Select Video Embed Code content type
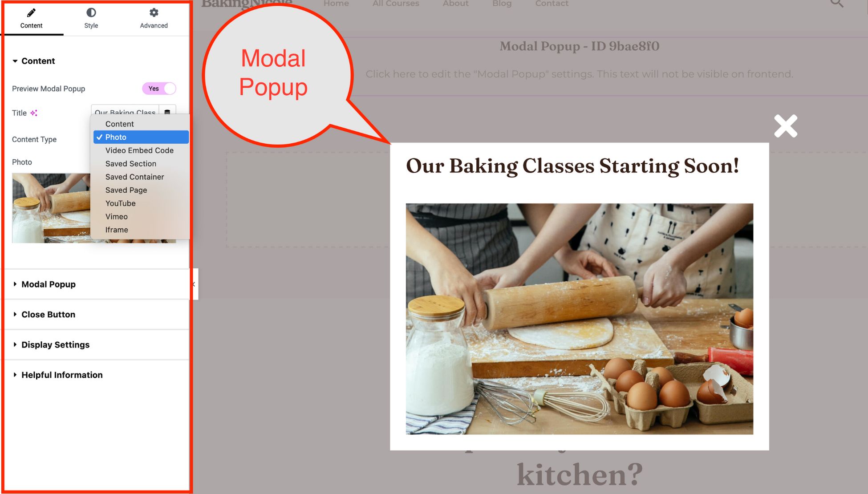868x494 pixels. click(139, 150)
